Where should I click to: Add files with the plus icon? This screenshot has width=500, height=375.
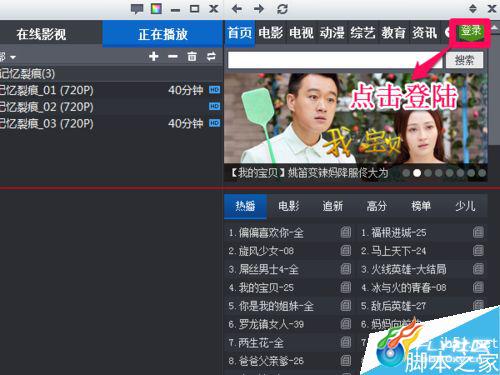(x=154, y=56)
